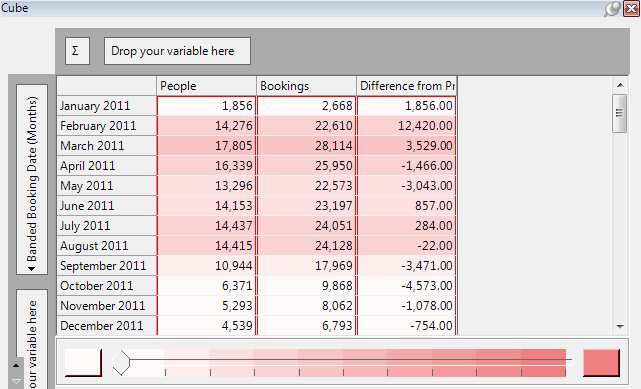Click Difference cell 284.00

[x=407, y=226]
